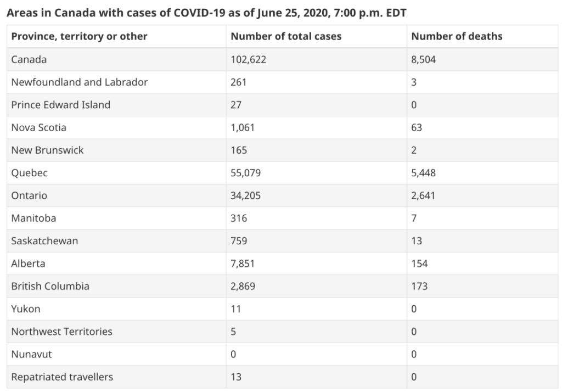Click the British Columbia row label

[x=50, y=286]
